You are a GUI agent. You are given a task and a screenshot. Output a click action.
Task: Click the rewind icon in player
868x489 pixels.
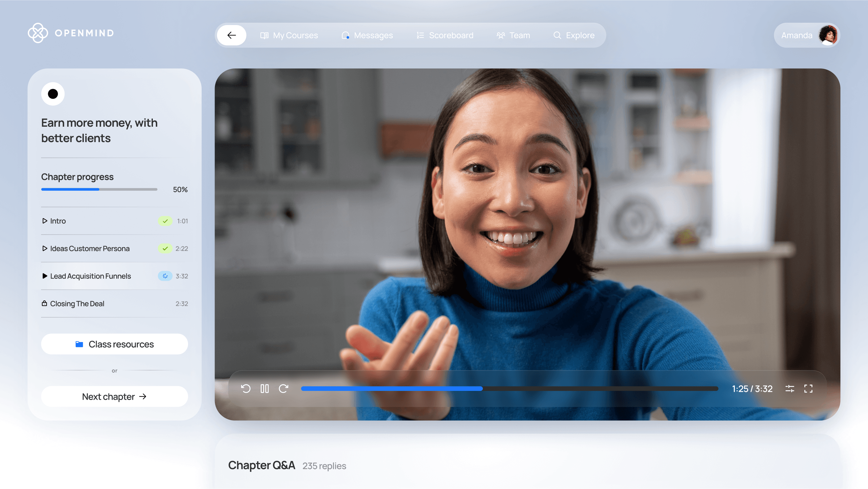pos(246,389)
